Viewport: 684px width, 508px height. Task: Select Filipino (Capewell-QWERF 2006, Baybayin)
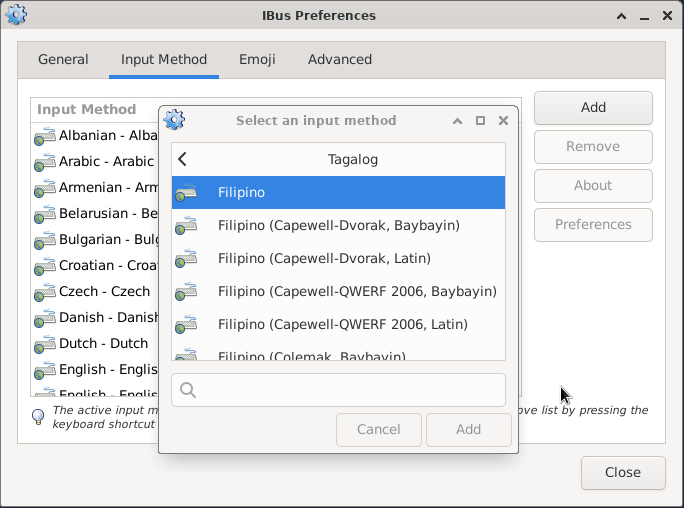(356, 292)
